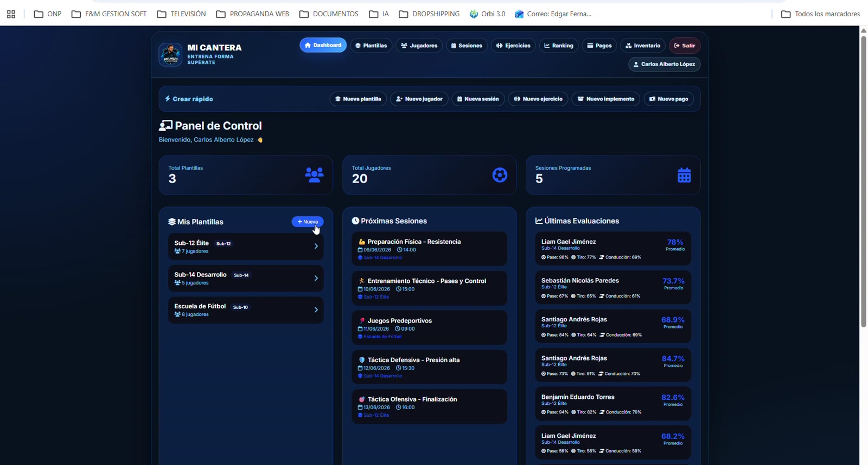
Task: Click the Total Jugadores soccer ball icon
Action: click(500, 175)
